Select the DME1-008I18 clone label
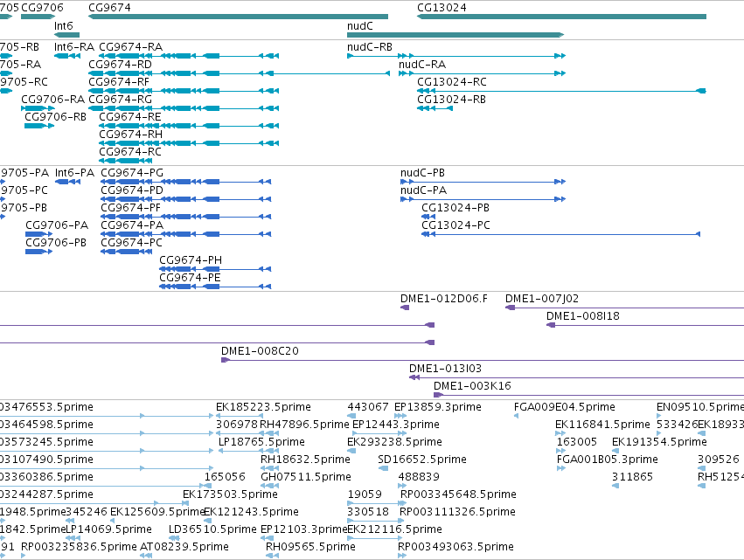Screen dimensions: 744x560 (x=582, y=316)
